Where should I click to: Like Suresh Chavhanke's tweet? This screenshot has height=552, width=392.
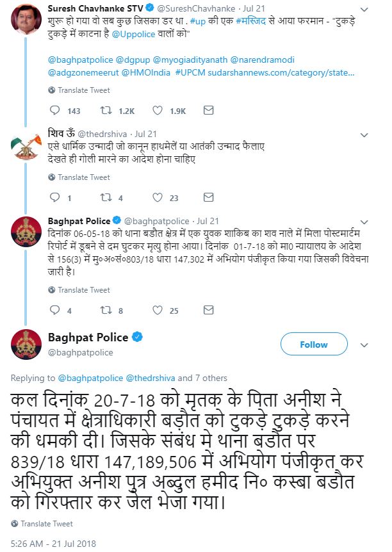pos(158,111)
